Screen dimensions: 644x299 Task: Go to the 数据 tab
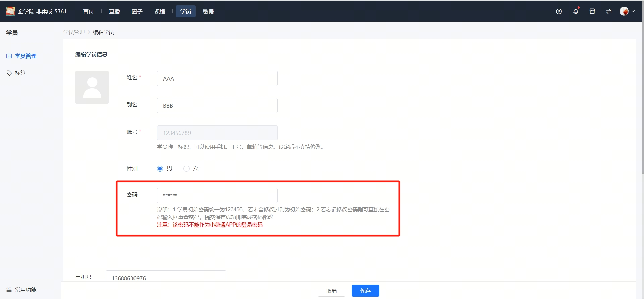(208, 11)
